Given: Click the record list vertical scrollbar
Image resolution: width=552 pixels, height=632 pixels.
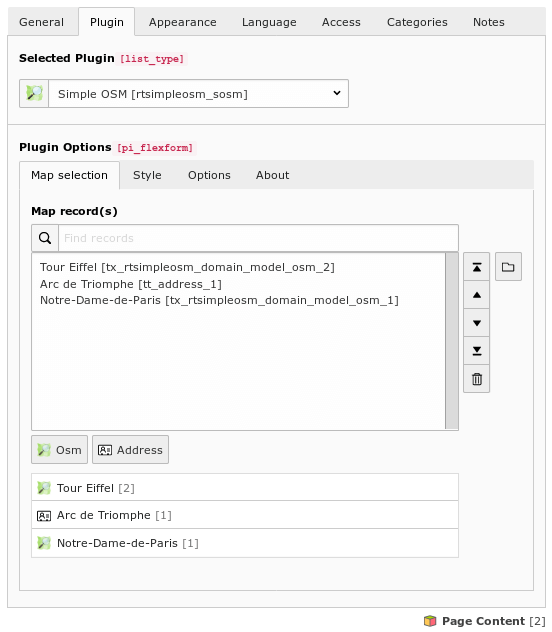Looking at the screenshot, I should pos(452,341).
